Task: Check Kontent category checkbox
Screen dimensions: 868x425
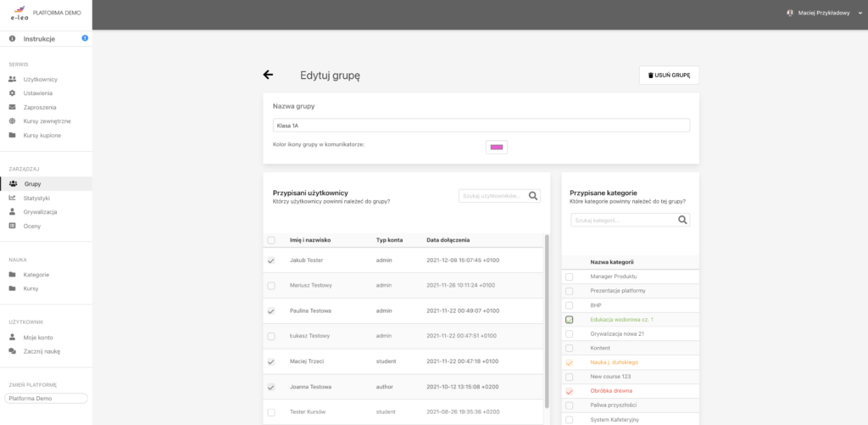Action: (x=569, y=348)
